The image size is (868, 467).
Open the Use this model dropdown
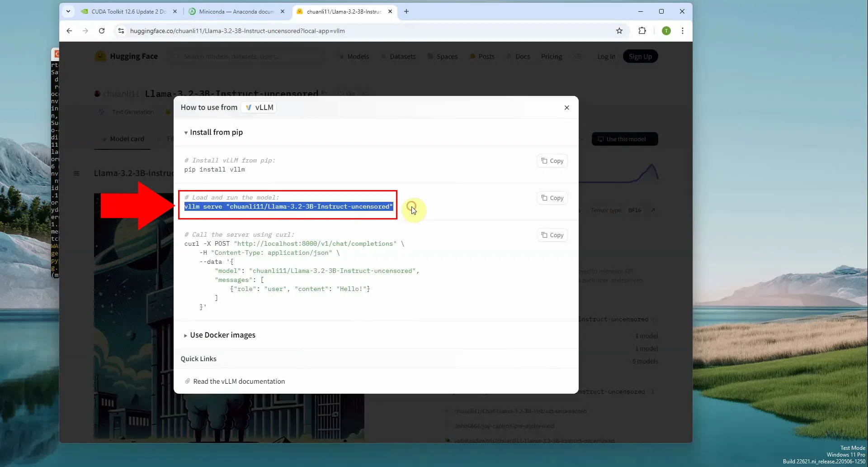[x=625, y=139]
